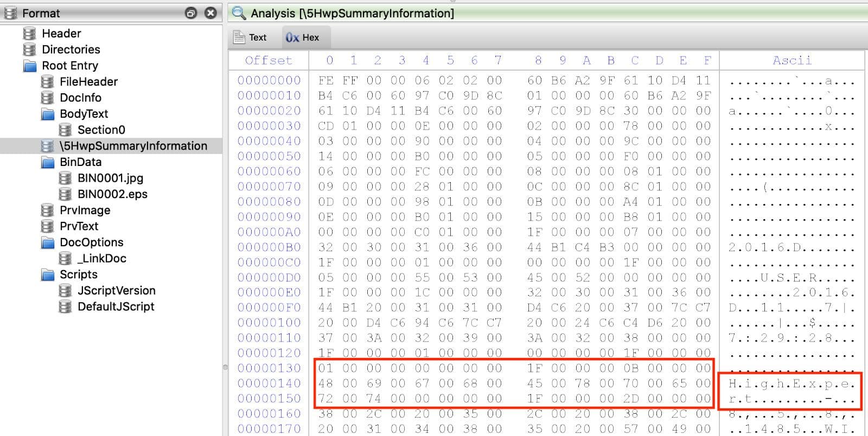Select the PrvImage stream
This screenshot has width=868, height=436.
click(85, 210)
